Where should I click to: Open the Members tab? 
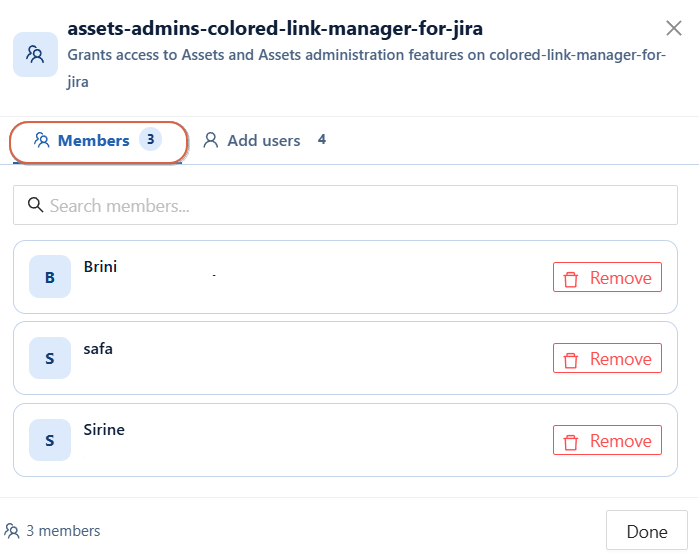[98, 141]
